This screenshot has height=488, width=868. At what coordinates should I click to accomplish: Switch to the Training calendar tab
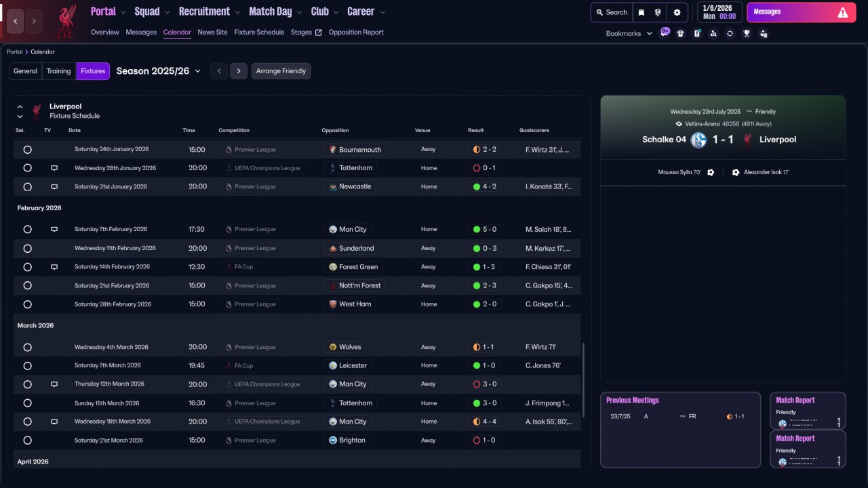click(58, 71)
